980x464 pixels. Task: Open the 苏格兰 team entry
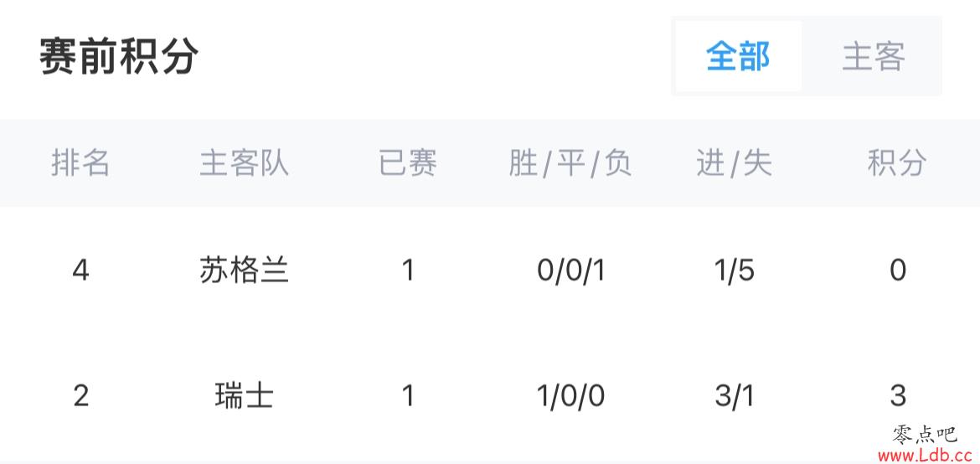[x=245, y=271]
